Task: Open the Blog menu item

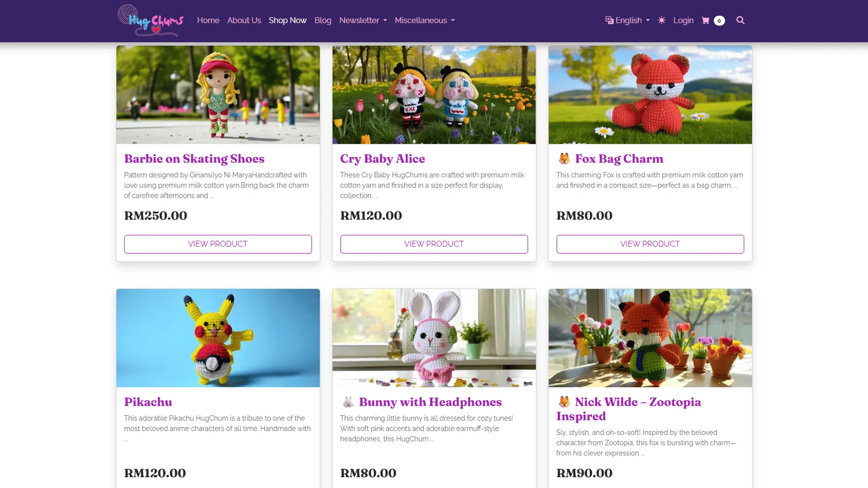Action: point(323,21)
